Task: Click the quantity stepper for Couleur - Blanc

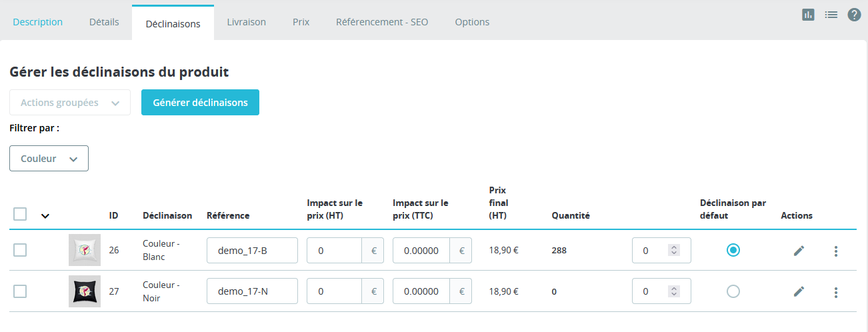Action: (674, 251)
